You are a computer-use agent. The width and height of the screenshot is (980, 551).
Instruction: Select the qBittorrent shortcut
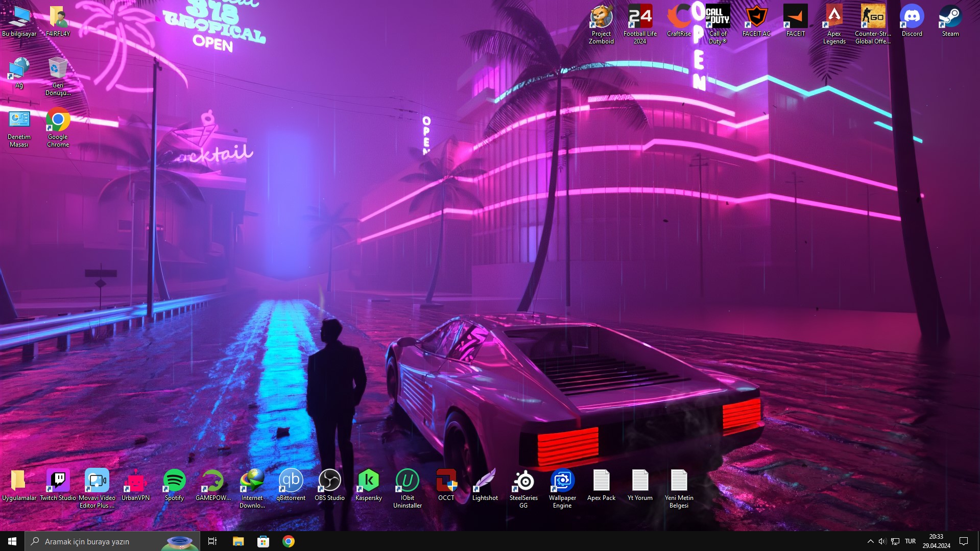(x=291, y=485)
